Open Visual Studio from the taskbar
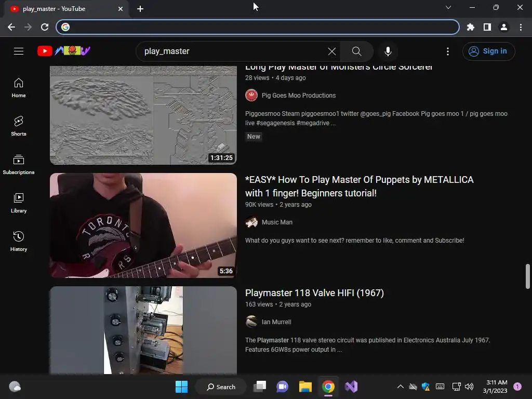The width and height of the screenshot is (532, 399). click(x=351, y=387)
